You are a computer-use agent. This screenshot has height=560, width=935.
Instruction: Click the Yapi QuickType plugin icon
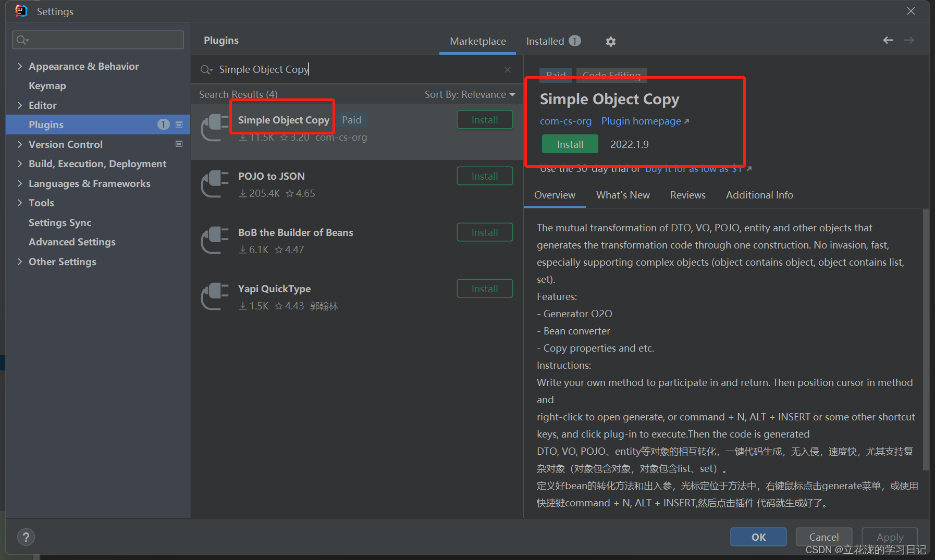[215, 297]
